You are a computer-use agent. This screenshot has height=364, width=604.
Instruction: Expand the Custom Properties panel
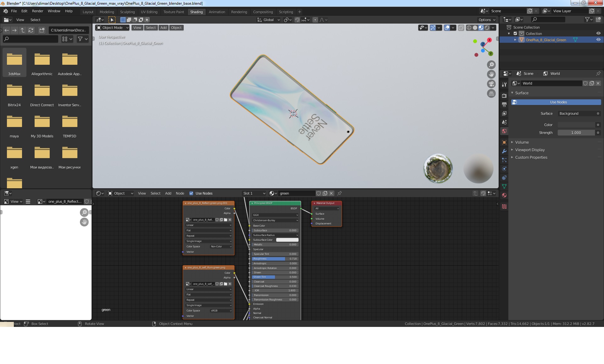(x=531, y=157)
